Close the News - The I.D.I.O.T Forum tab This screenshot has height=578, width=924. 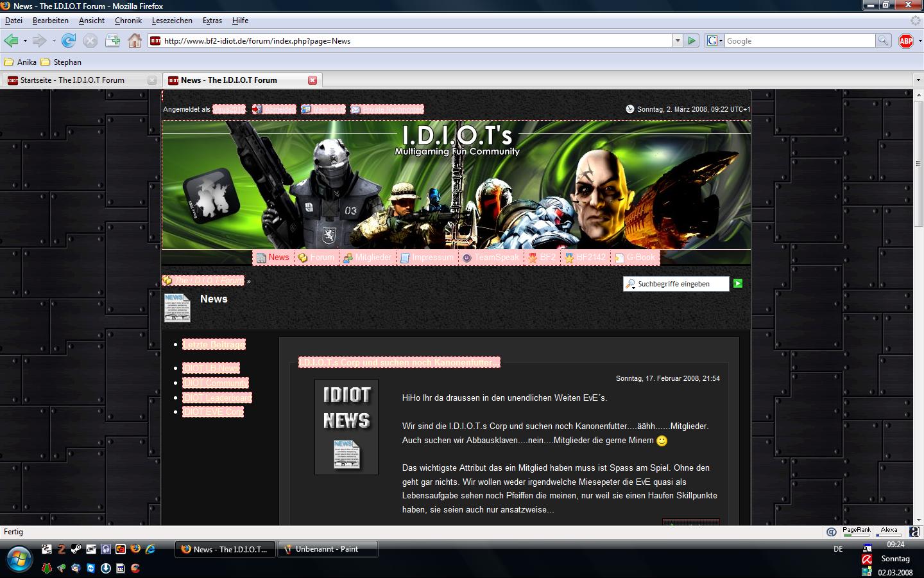coord(312,80)
